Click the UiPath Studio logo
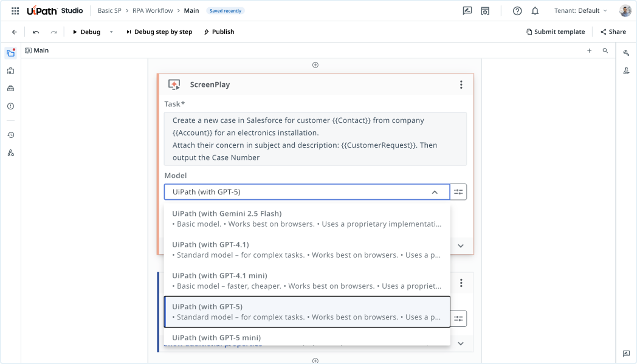637x364 pixels. [x=55, y=11]
